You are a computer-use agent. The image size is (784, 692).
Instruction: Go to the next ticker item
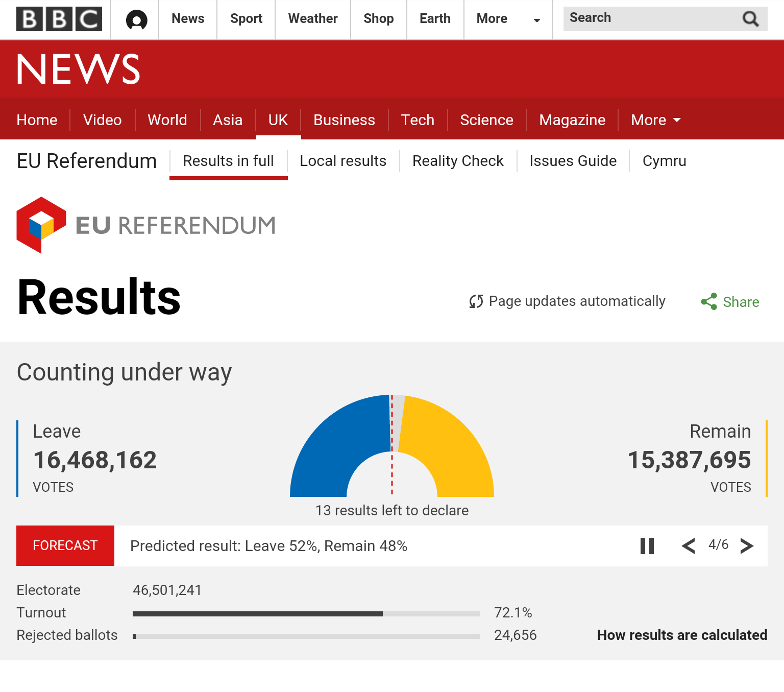747,546
